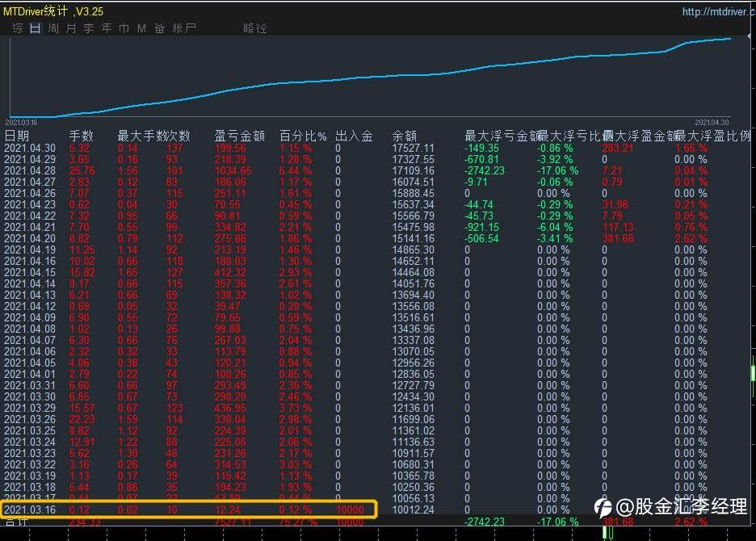The image size is (756, 541).
Task: Open the 周 weekly statistics tab
Action: (x=53, y=28)
